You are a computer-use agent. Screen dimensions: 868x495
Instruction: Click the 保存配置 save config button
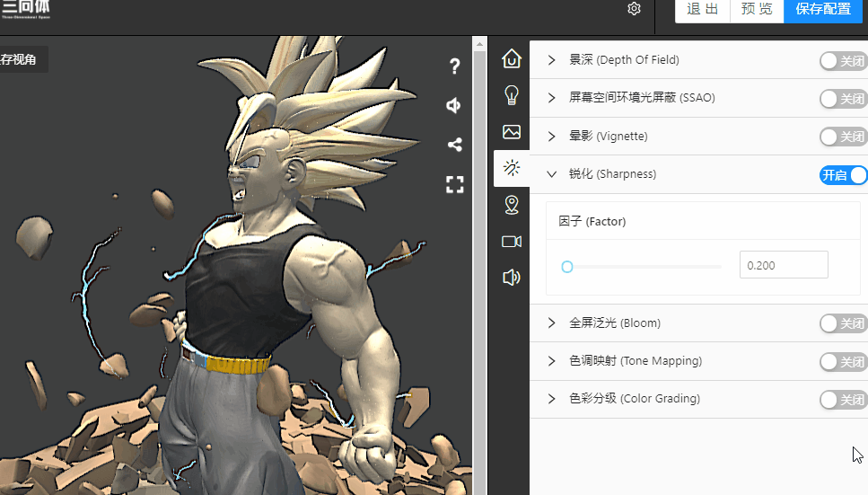[x=822, y=10]
